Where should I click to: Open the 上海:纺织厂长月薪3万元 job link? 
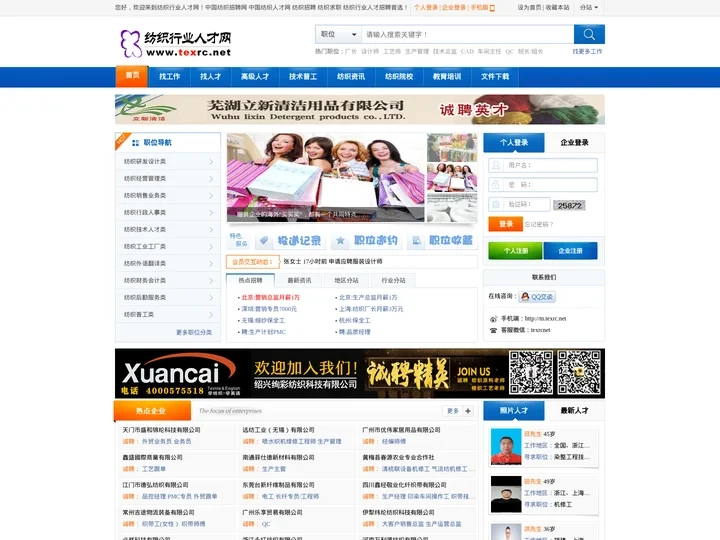[x=371, y=309]
